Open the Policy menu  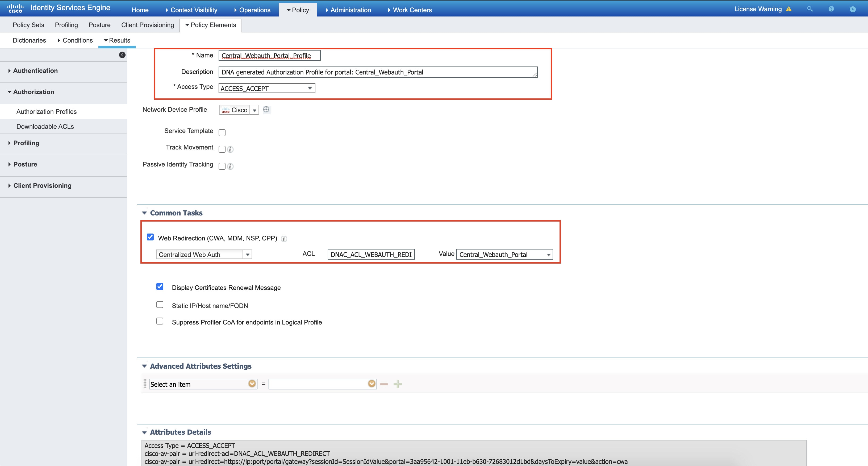pyautogui.click(x=298, y=10)
